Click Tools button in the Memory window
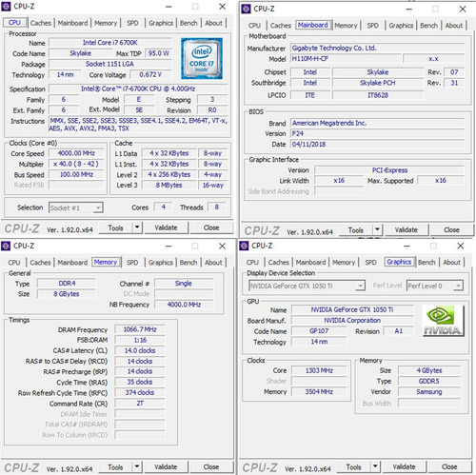Screen dimensions: 476x475 [115, 466]
